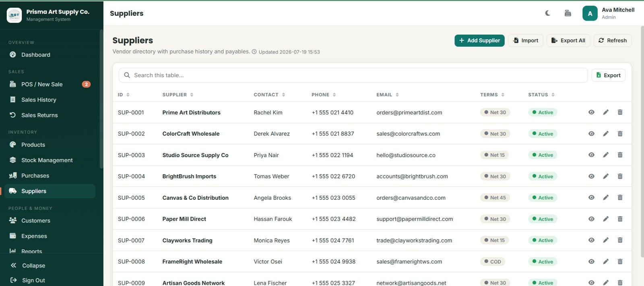Screen dimensions: 644x286
Task: Open Expenses in the sidebar
Action: [x=50, y=236]
